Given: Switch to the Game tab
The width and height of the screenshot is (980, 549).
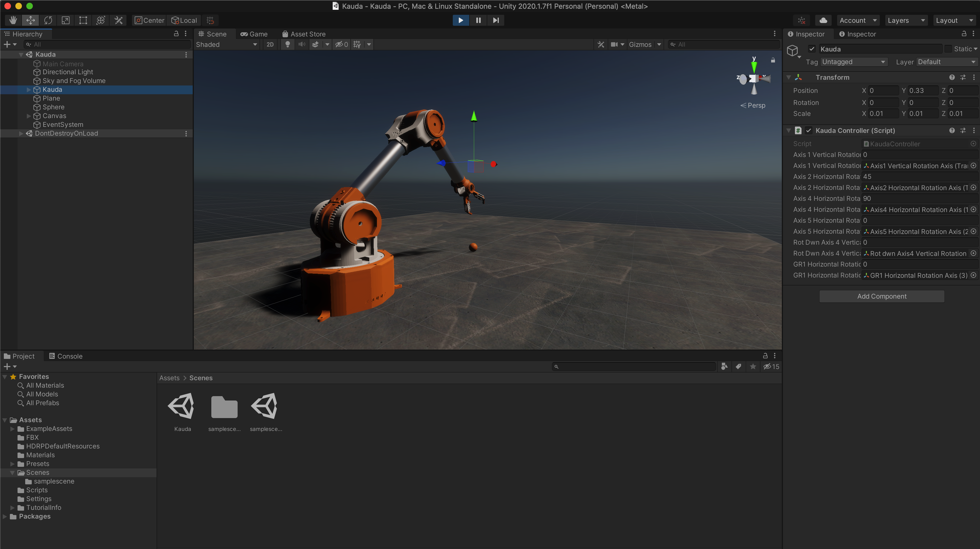Looking at the screenshot, I should [254, 34].
